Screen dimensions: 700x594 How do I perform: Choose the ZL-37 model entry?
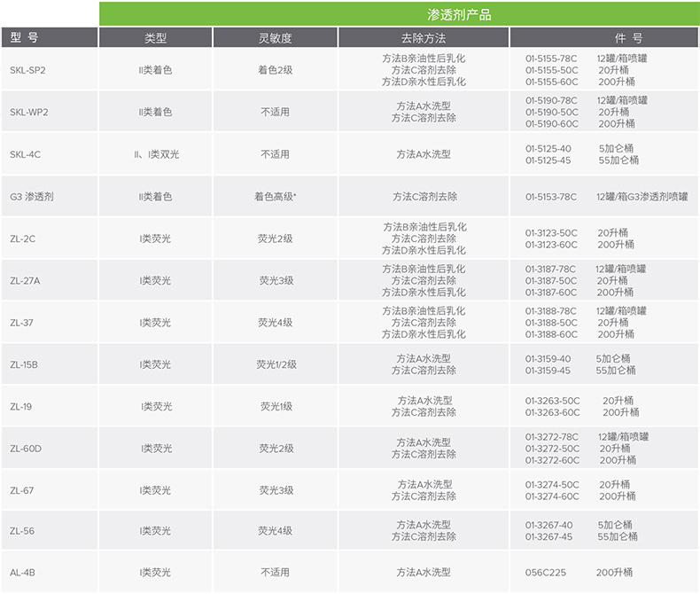(21, 323)
